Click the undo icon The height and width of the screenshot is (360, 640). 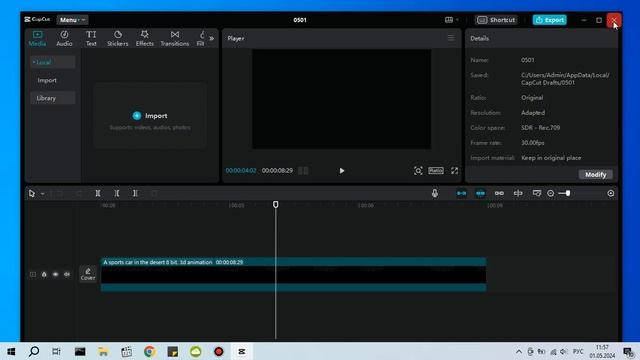click(x=60, y=193)
